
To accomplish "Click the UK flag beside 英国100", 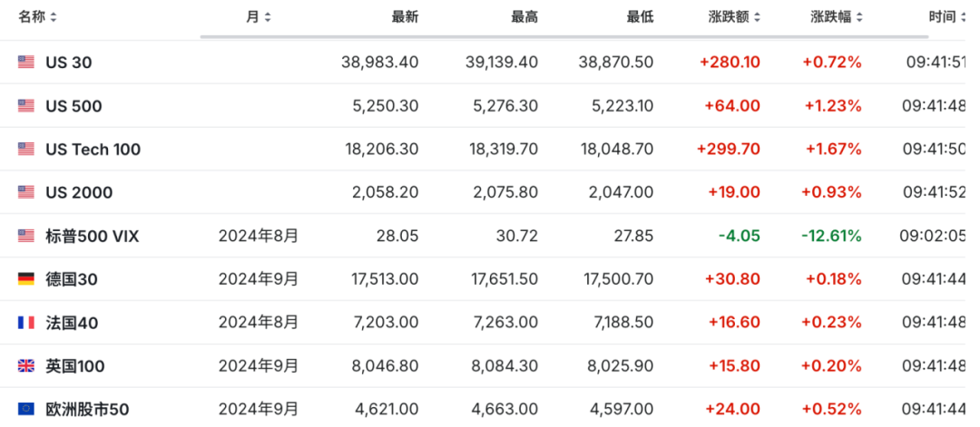I will tap(25, 366).
